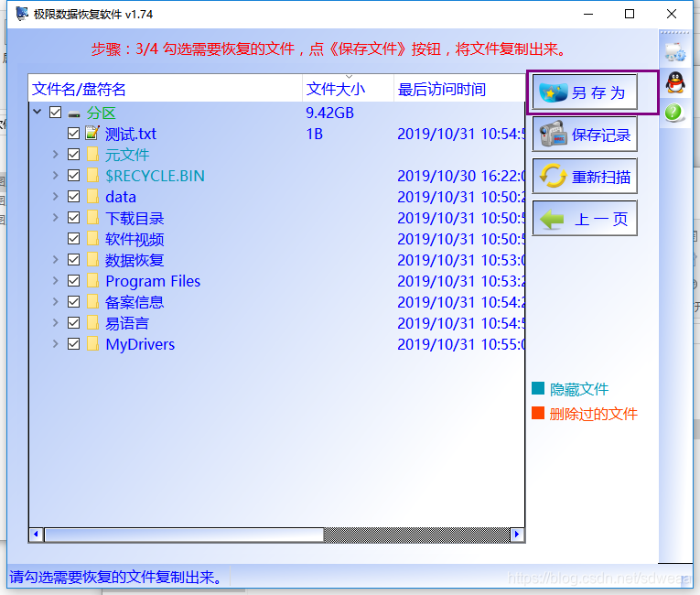The height and width of the screenshot is (595, 700).
Task: Click the 重新扫描 rescan button
Action: pos(585,176)
